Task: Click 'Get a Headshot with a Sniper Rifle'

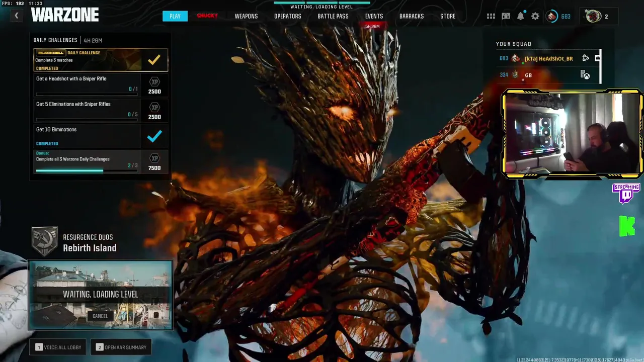Action: pos(71,79)
